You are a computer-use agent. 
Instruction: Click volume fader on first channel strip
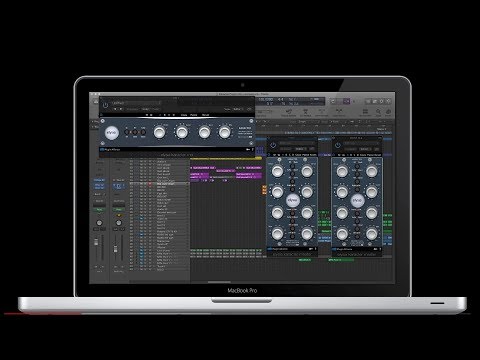(97, 242)
